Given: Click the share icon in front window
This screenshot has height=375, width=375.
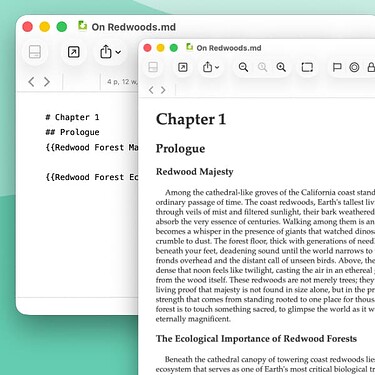Looking at the screenshot, I should tap(207, 67).
